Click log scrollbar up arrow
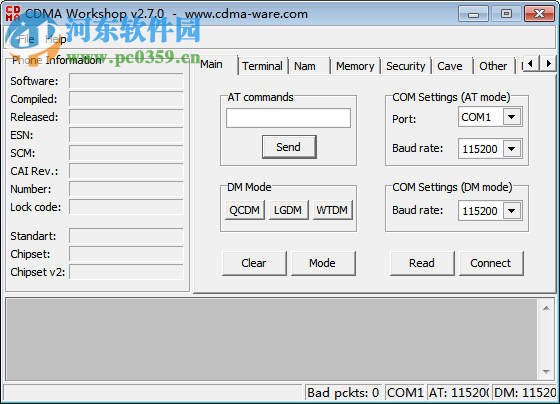The image size is (560, 404). 546,308
